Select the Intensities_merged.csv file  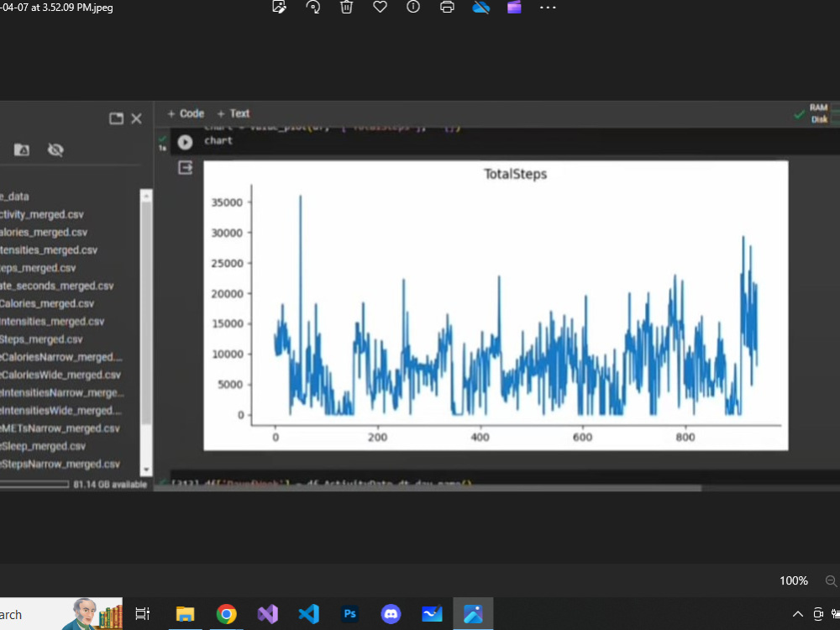(x=52, y=322)
